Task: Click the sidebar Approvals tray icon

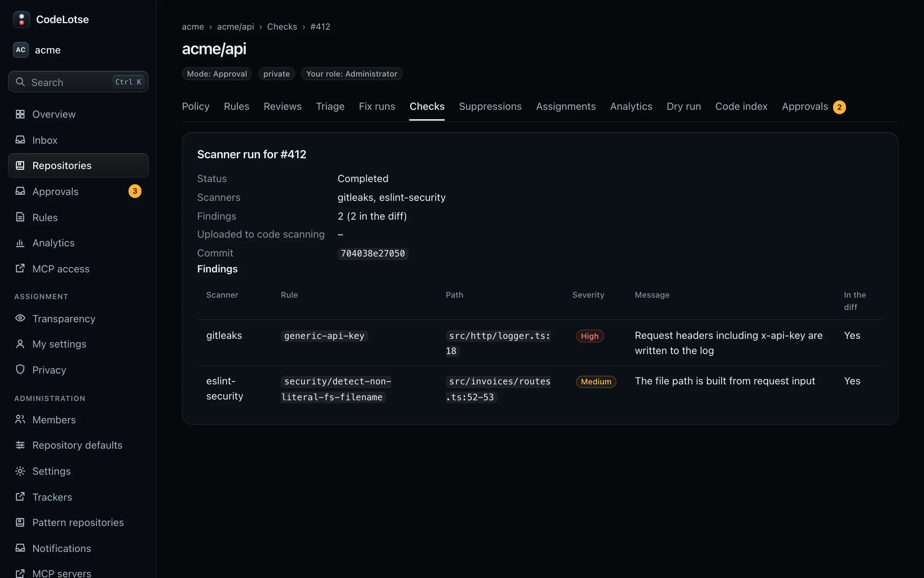Action: point(20,191)
